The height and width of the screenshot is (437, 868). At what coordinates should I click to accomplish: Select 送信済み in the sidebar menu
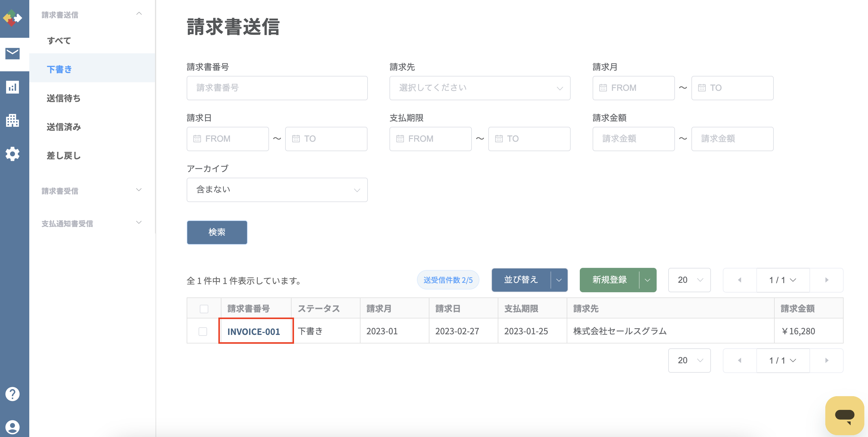(x=92, y=127)
